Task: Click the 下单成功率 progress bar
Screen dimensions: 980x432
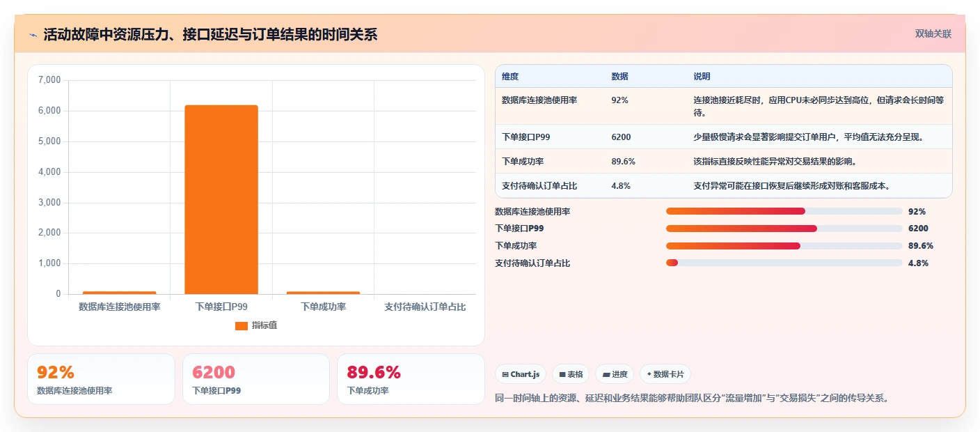Action: point(784,246)
